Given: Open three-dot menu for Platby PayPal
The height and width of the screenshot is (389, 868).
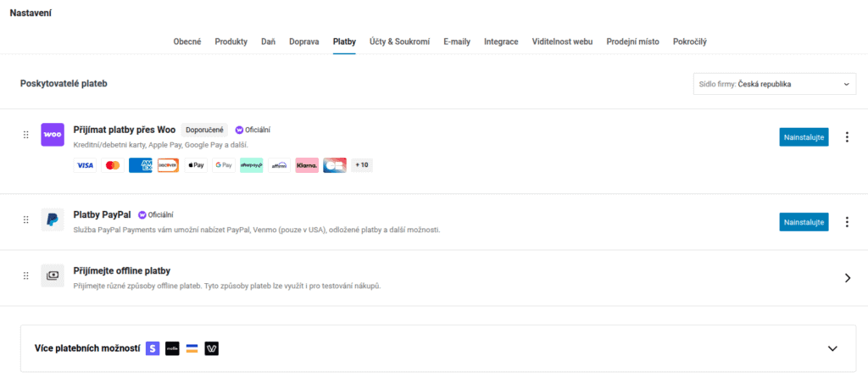Looking at the screenshot, I should pyautogui.click(x=847, y=222).
